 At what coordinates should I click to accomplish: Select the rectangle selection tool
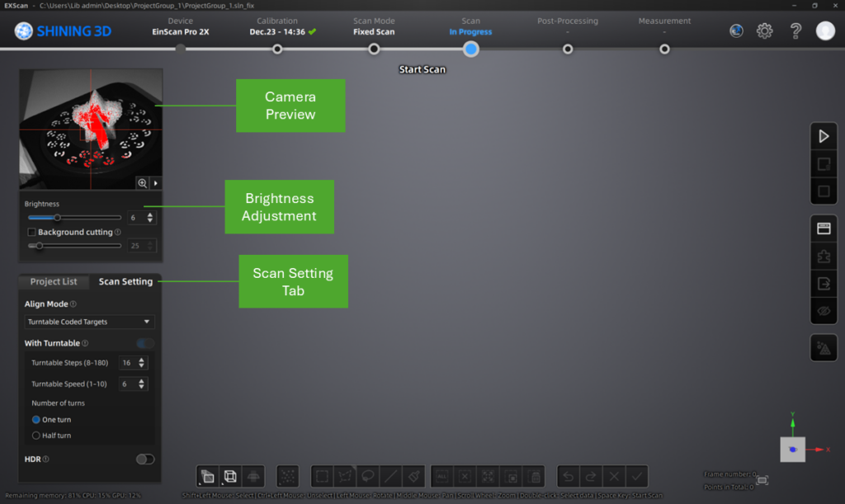point(322,476)
